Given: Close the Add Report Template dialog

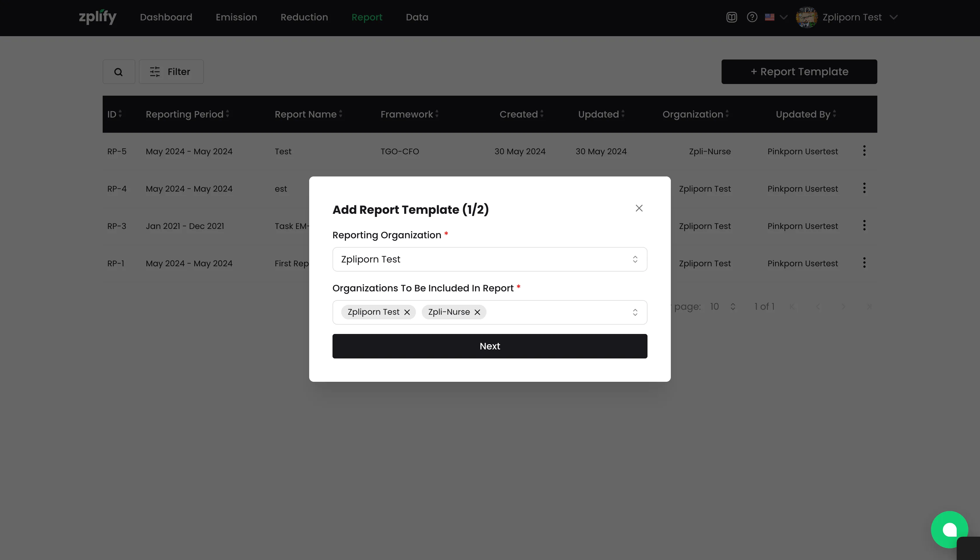Looking at the screenshot, I should click(639, 208).
